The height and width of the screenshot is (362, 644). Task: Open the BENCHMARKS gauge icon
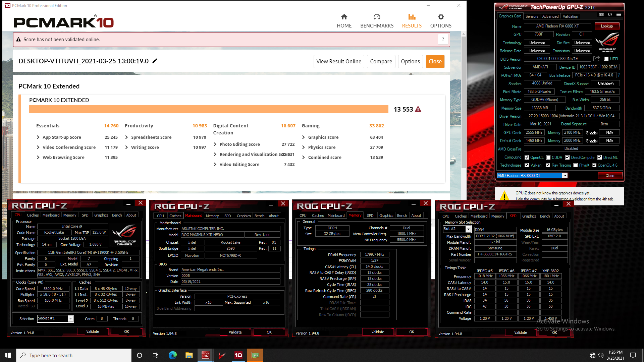click(377, 17)
